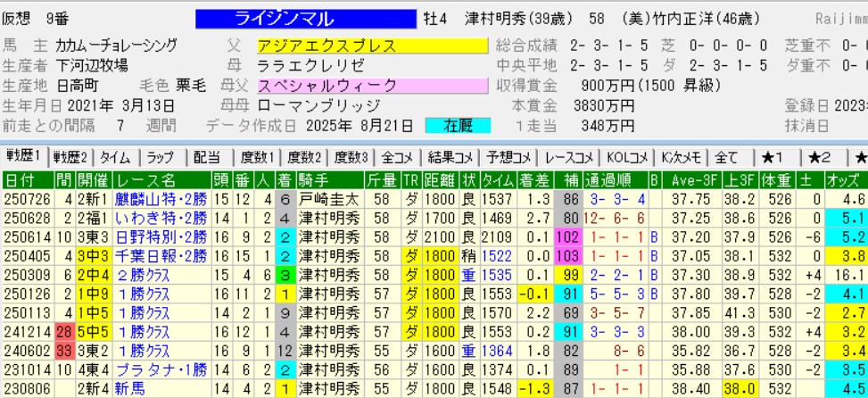Select the ラップ tab
Image resolution: width=868 pixels, height=398 pixels.
[x=162, y=156]
